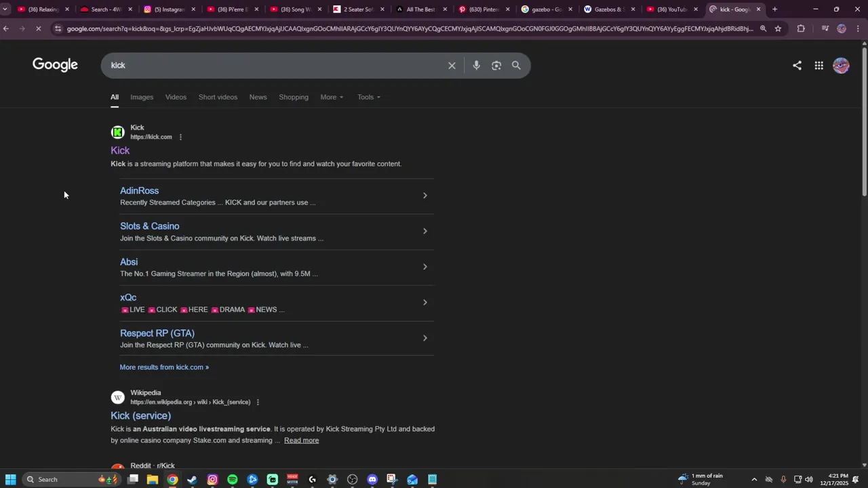Open the Kick (service) Wikipedia link
The image size is (868, 488).
pos(140,415)
